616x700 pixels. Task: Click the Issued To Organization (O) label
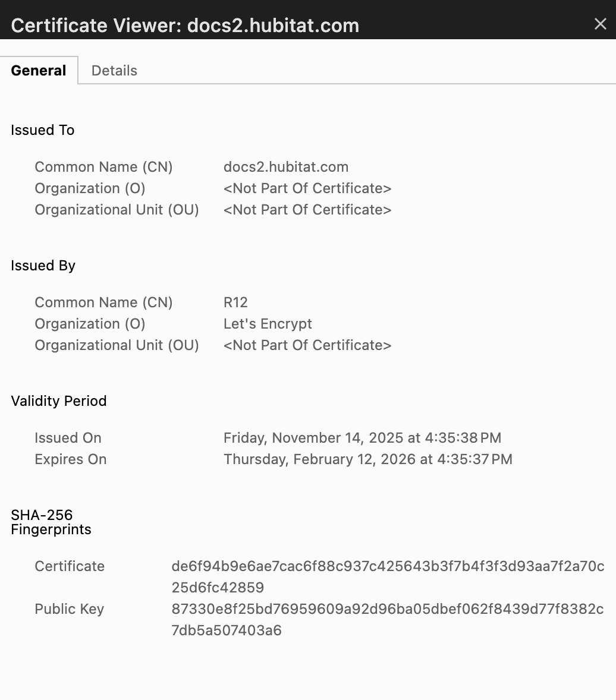pos(90,188)
